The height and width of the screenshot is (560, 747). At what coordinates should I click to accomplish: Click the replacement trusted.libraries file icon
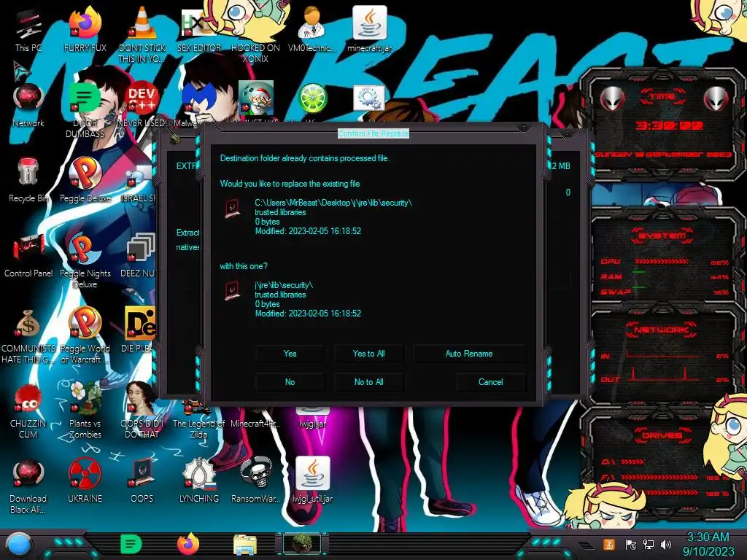point(233,290)
